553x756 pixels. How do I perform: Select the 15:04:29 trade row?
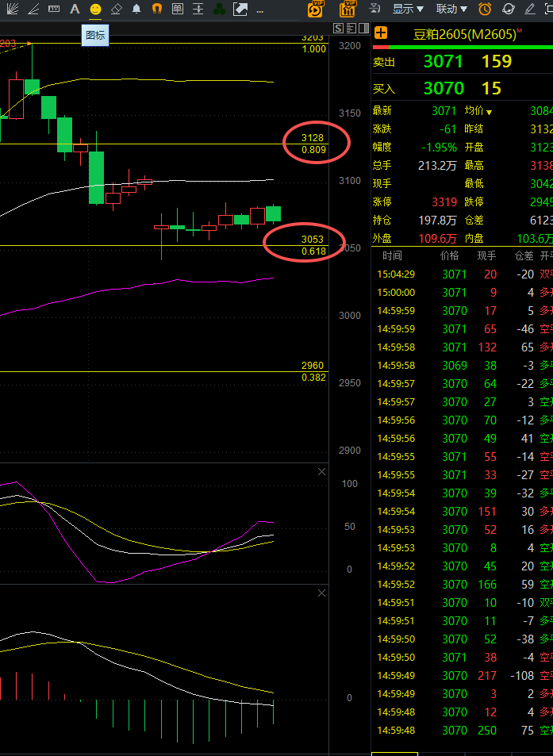click(x=463, y=274)
